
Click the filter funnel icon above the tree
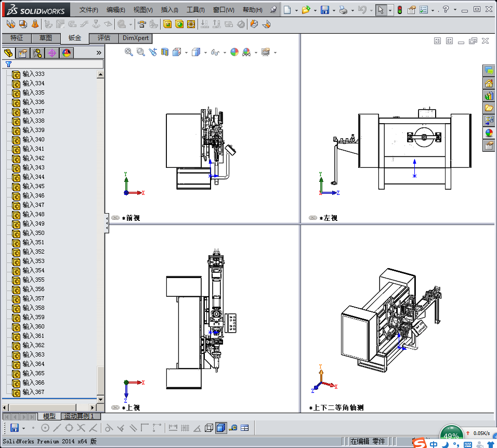click(x=8, y=64)
